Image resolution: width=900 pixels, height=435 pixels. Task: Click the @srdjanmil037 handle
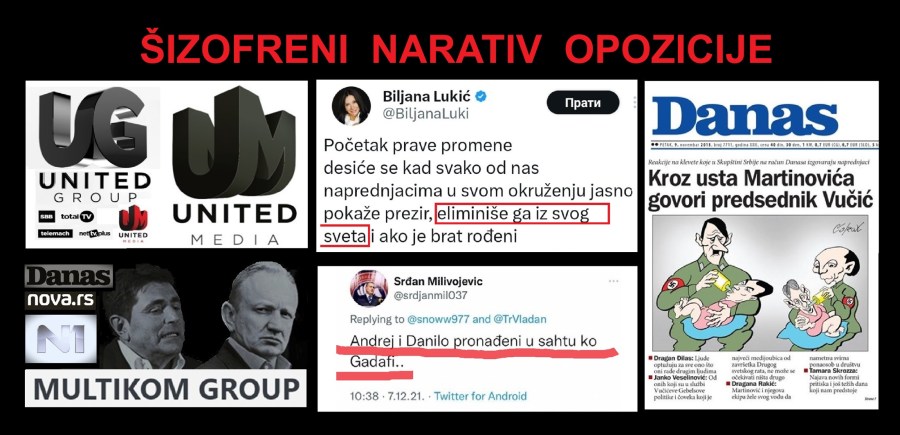430,296
